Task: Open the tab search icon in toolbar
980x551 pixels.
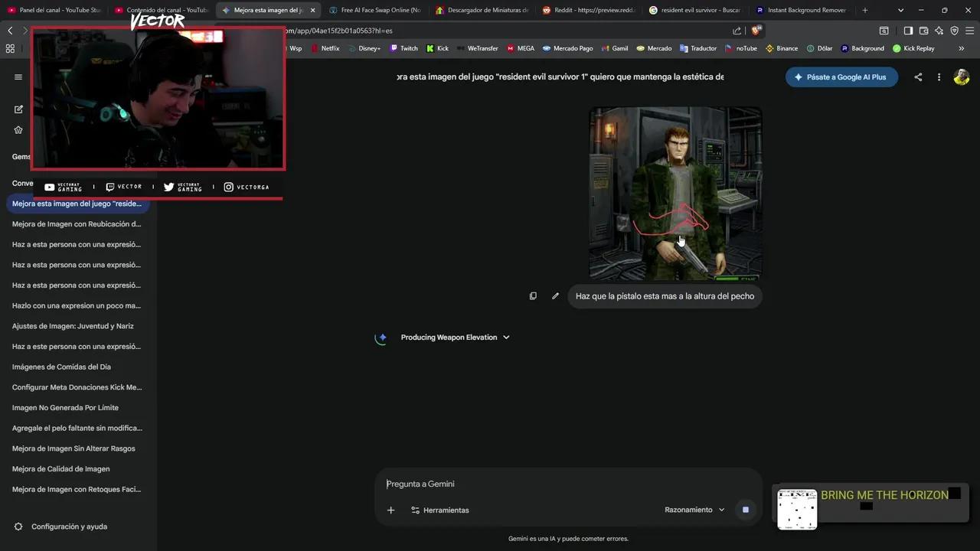Action: (884, 31)
